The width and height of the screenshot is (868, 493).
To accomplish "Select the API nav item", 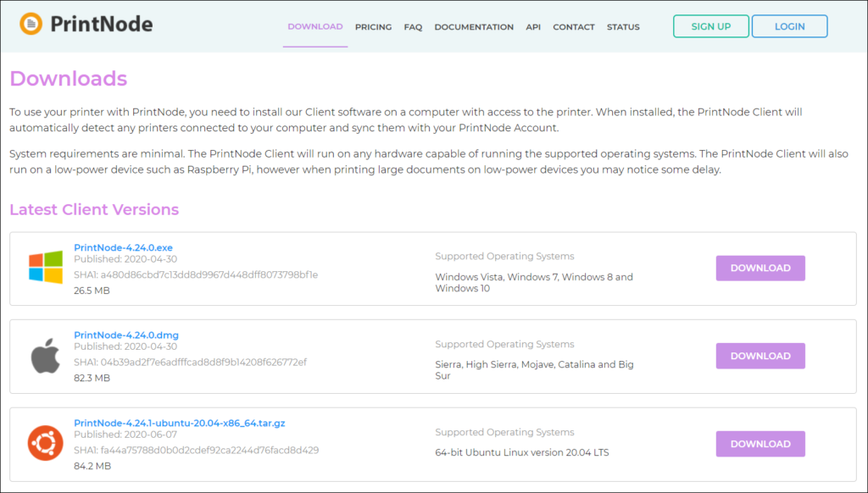I will tap(533, 26).
